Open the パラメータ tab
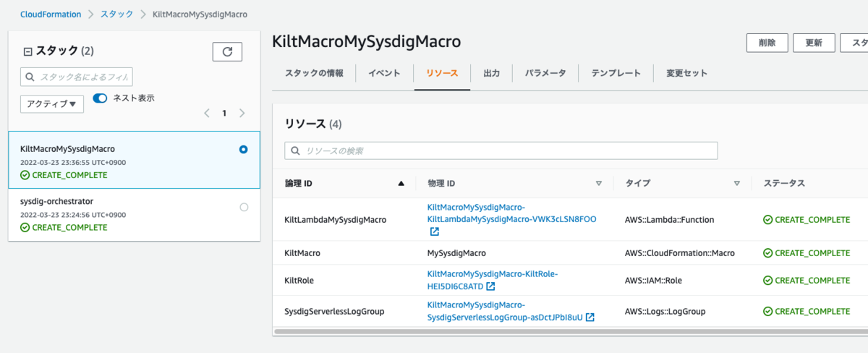The width and height of the screenshot is (868, 353). [545, 73]
